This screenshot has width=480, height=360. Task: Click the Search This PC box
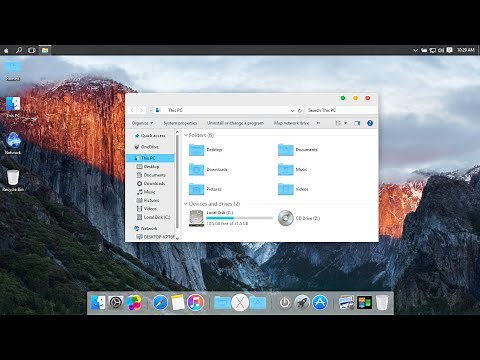pos(341,110)
